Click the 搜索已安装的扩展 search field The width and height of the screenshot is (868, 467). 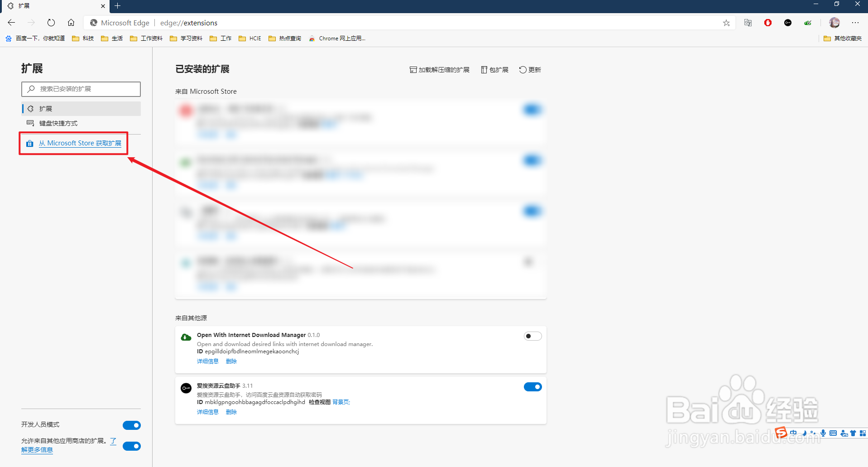(x=81, y=89)
